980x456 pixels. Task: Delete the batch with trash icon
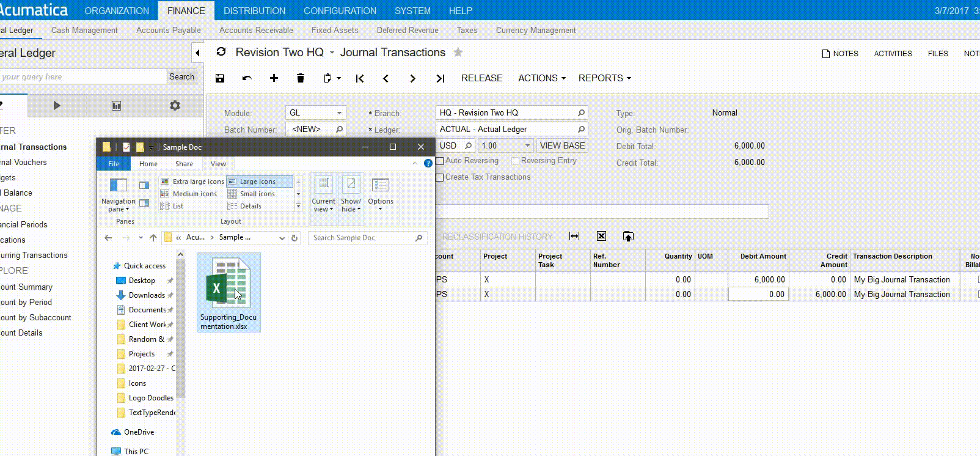(301, 78)
